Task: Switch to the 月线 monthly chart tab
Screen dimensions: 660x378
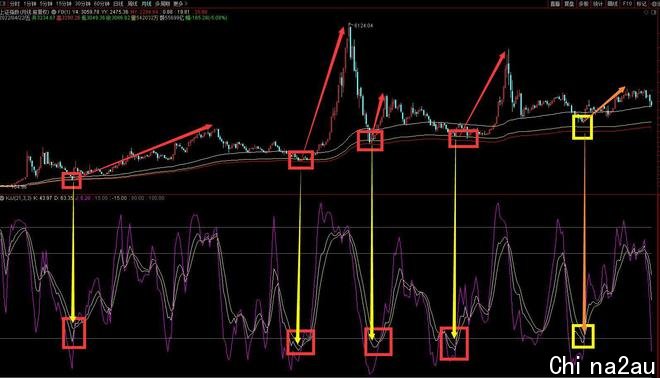Action: (146, 3)
